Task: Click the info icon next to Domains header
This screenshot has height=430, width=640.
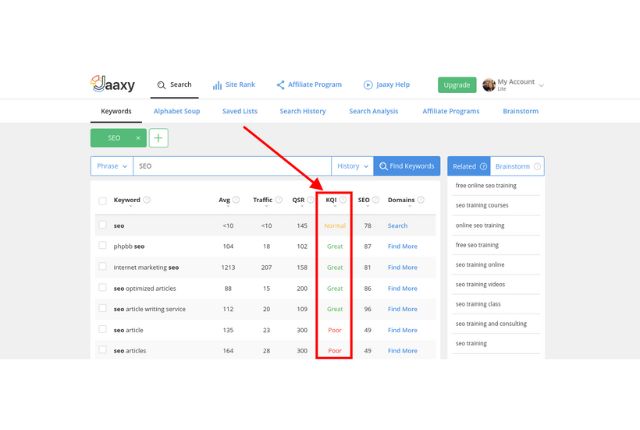Action: (421, 200)
